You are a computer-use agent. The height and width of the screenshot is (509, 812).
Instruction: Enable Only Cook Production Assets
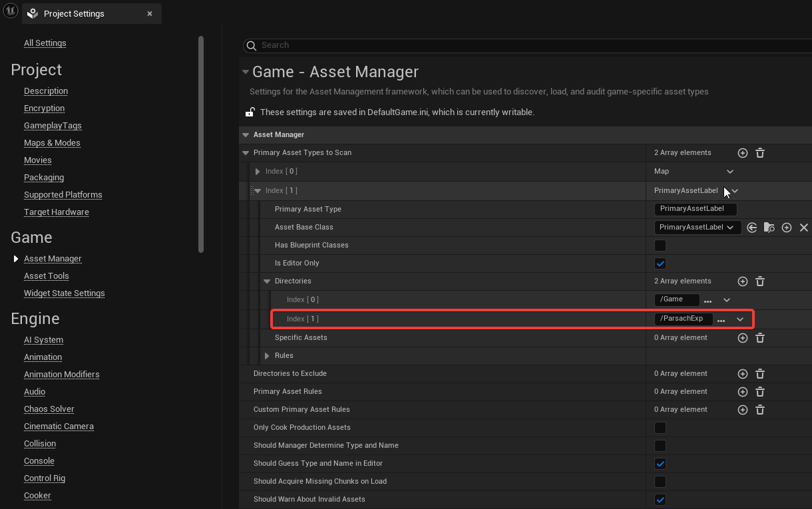[x=660, y=428]
